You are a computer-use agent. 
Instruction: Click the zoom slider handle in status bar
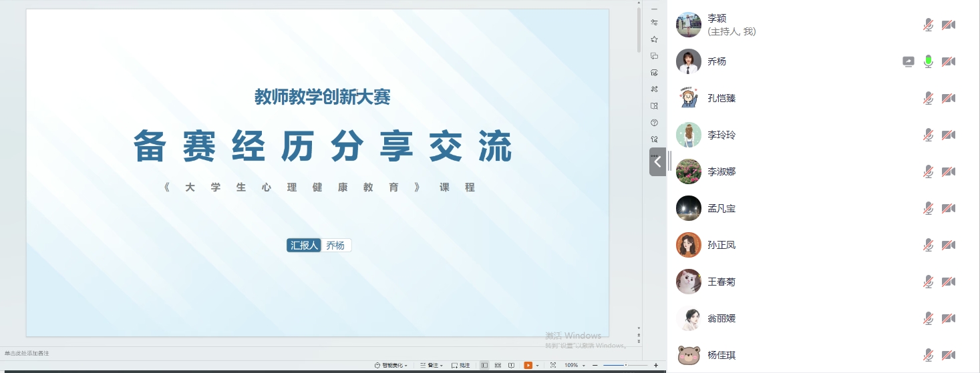(x=626, y=366)
